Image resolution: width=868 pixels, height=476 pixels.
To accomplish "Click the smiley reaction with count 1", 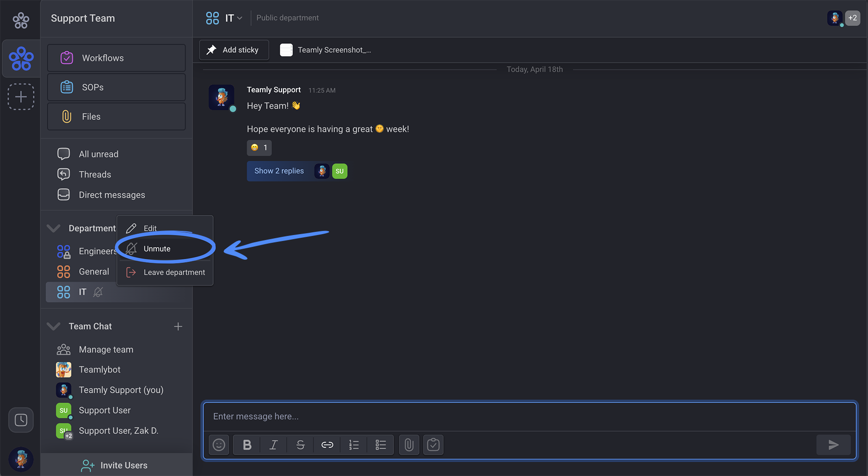I will pos(259,148).
